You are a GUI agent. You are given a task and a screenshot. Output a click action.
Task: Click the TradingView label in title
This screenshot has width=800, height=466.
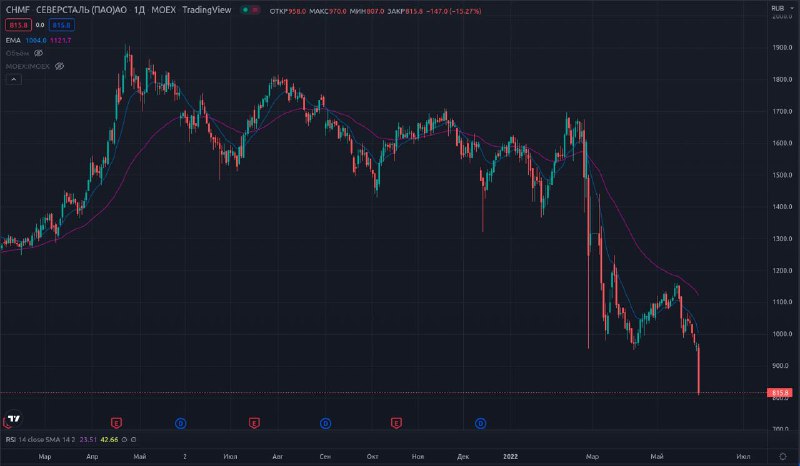[x=207, y=10]
